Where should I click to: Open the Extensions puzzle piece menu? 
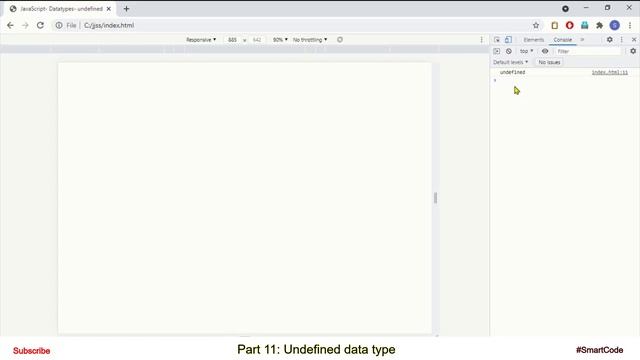point(599,25)
